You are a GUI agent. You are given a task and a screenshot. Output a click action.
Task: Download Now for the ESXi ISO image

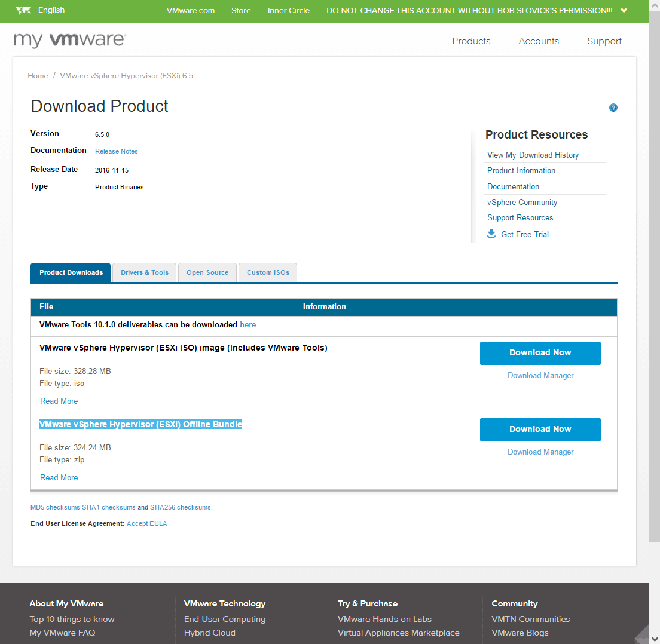(x=540, y=353)
